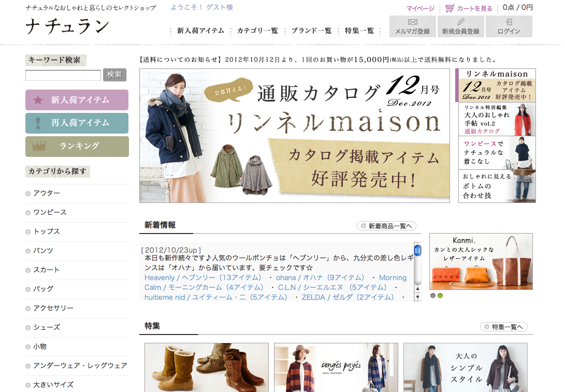Open ZELDA / ゼルダ brand link
Screen dimensions: 565x392
coord(347,297)
